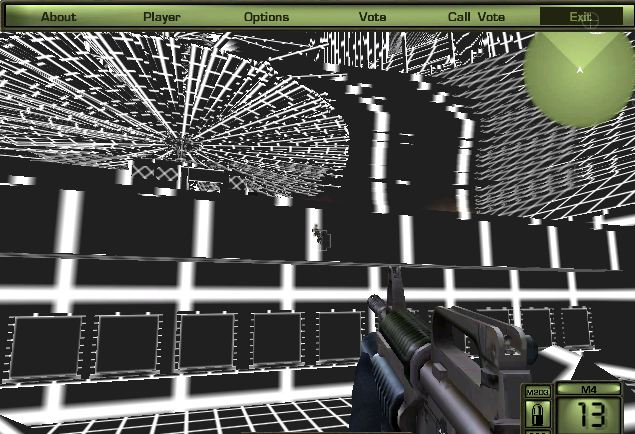
Task: Click the M203 grenade round icon
Action: pos(536,415)
